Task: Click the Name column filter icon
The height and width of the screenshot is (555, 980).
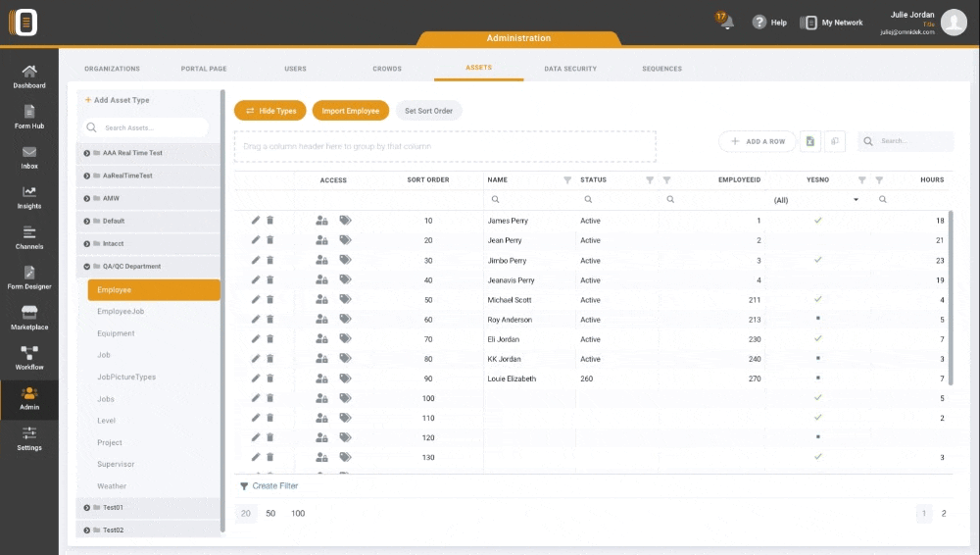Action: [567, 180]
